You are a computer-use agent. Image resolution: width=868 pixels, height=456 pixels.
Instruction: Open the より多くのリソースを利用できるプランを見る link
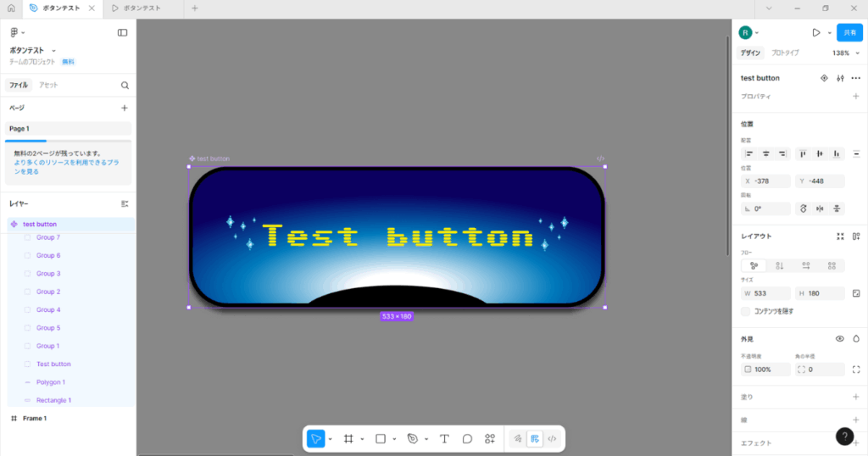point(65,166)
